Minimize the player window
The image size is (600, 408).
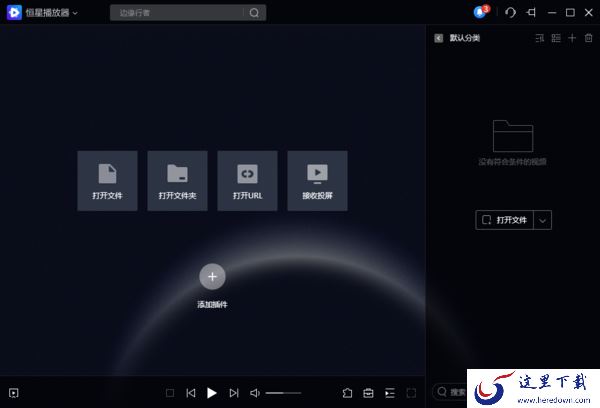tap(552, 13)
